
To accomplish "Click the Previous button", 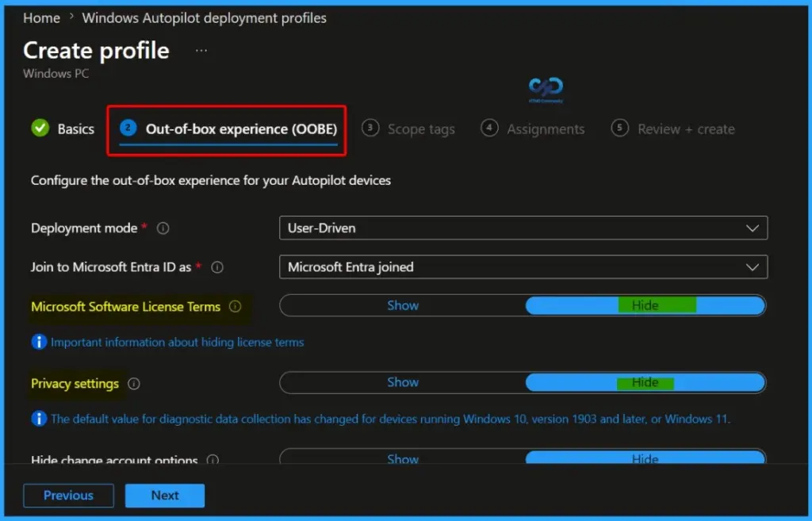I will pyautogui.click(x=68, y=496).
